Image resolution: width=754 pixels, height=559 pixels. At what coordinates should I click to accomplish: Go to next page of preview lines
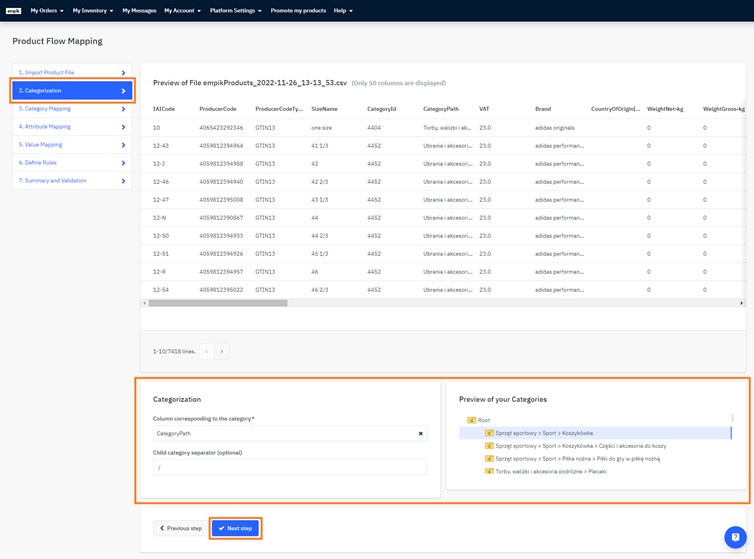222,351
